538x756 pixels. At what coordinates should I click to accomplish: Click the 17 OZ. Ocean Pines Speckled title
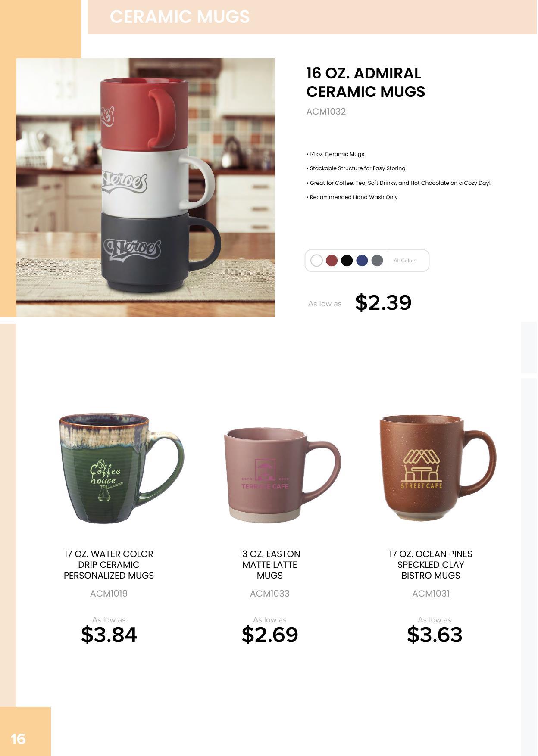431,565
